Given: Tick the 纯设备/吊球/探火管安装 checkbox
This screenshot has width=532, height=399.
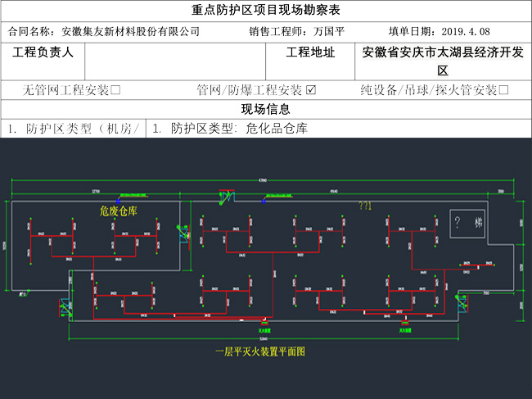Looking at the screenshot, I should point(503,90).
